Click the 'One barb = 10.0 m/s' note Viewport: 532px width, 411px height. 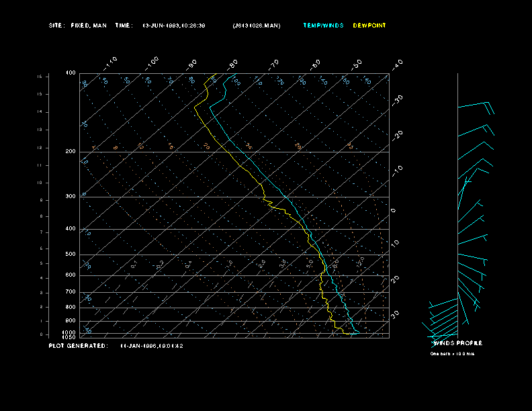coord(452,354)
